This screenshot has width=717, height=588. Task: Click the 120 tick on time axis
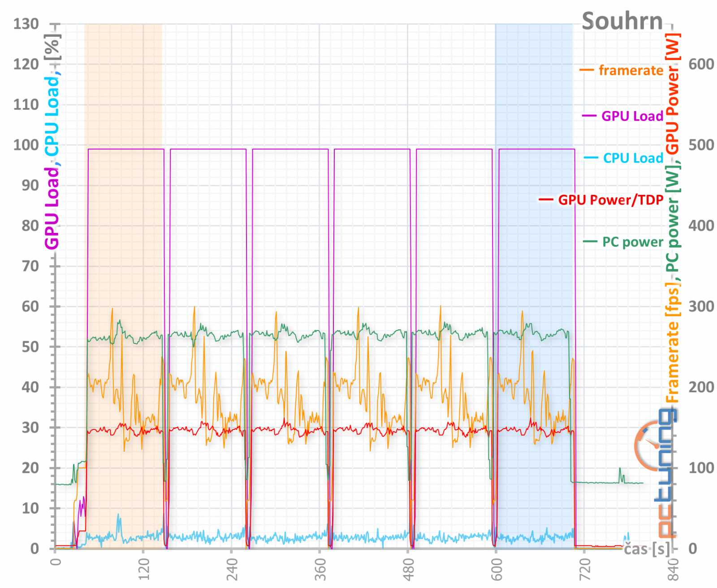coord(143,569)
